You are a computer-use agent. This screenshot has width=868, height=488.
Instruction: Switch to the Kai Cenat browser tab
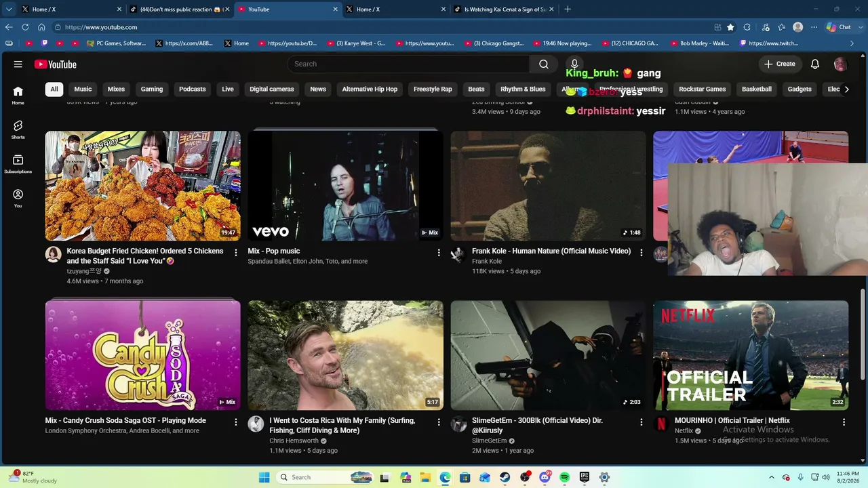(x=505, y=9)
